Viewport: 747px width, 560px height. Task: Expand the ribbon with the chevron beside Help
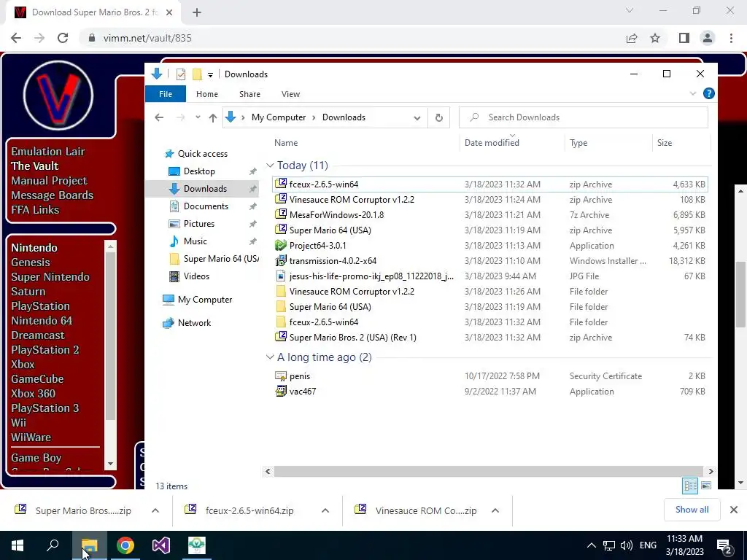pyautogui.click(x=693, y=94)
